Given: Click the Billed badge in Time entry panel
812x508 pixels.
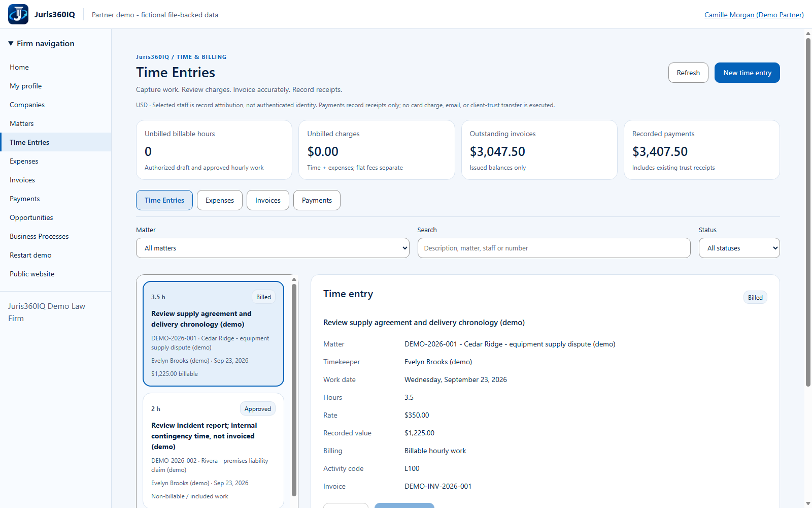Looking at the screenshot, I should pos(755,298).
